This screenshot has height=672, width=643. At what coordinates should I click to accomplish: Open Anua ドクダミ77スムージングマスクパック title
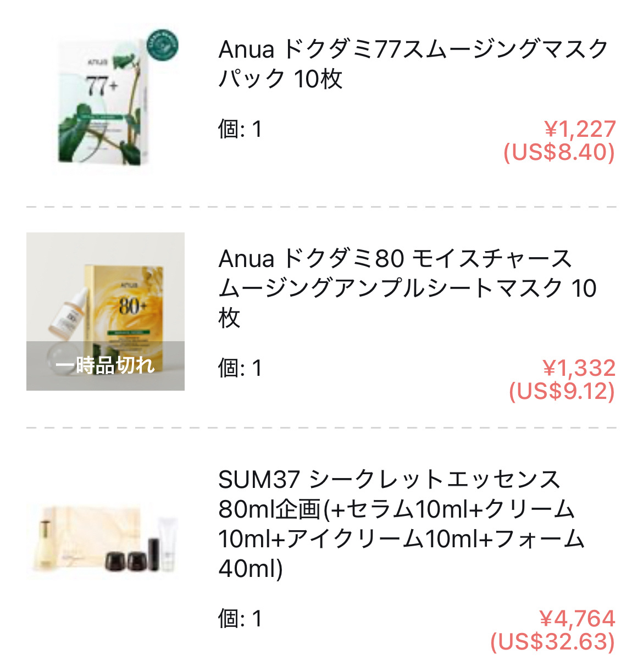(x=412, y=63)
